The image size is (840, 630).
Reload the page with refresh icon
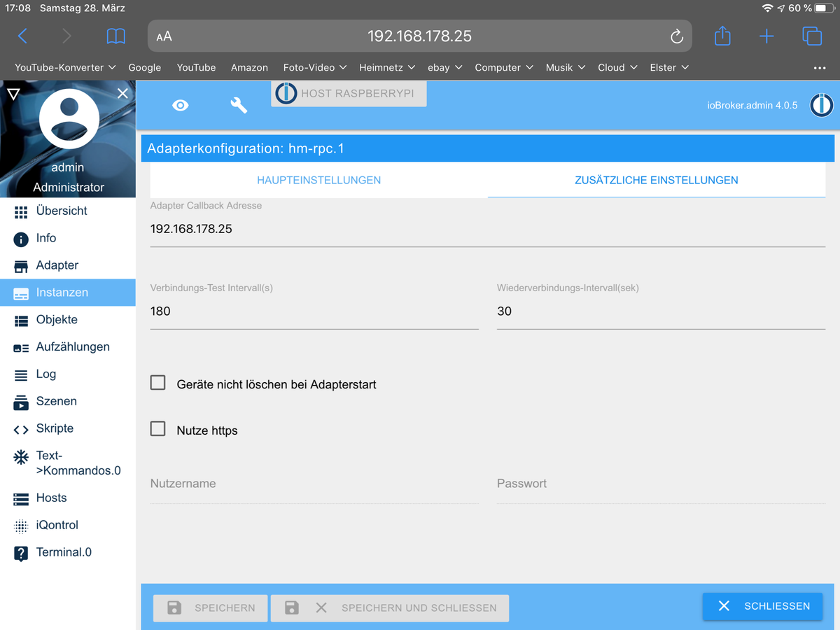tap(676, 36)
